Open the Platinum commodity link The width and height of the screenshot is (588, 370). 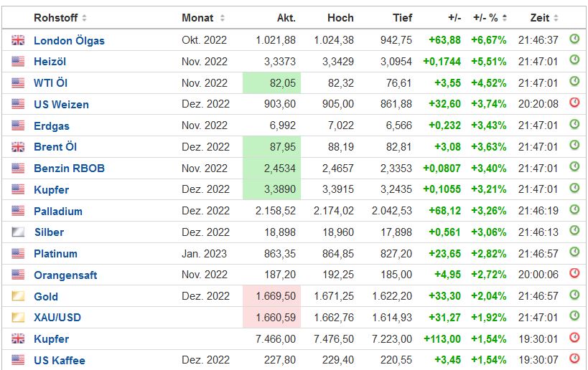point(55,254)
